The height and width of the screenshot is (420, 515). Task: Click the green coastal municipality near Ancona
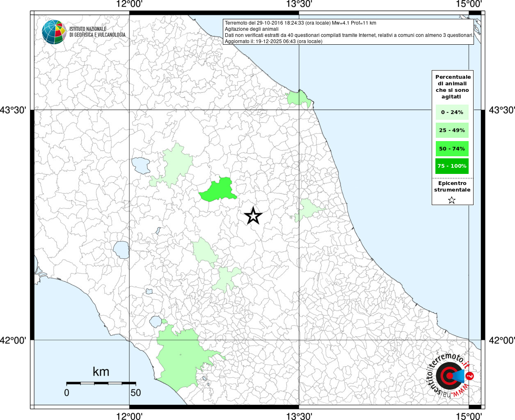coord(298,98)
